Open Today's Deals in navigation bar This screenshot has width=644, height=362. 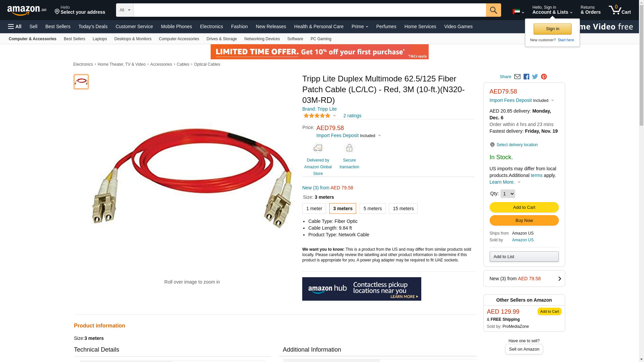93,26
